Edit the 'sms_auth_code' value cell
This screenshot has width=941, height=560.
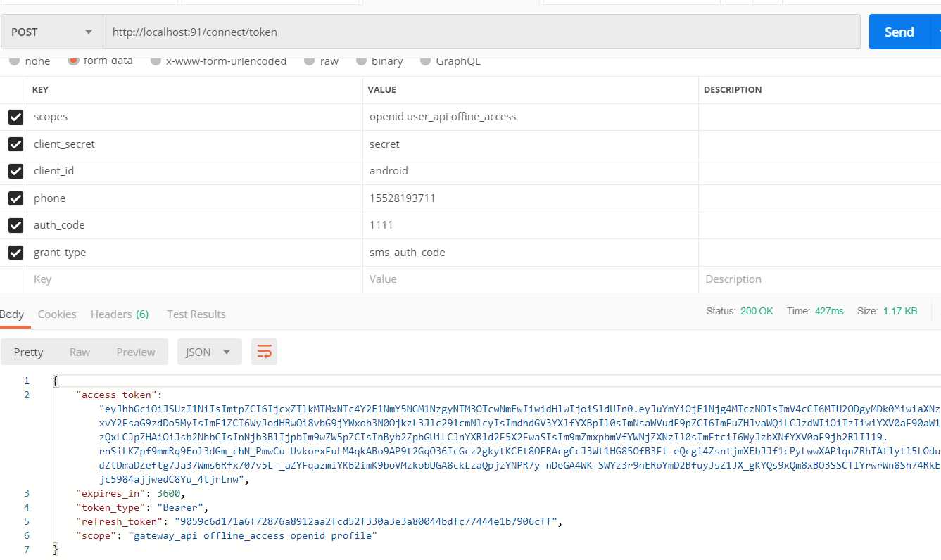pos(531,253)
